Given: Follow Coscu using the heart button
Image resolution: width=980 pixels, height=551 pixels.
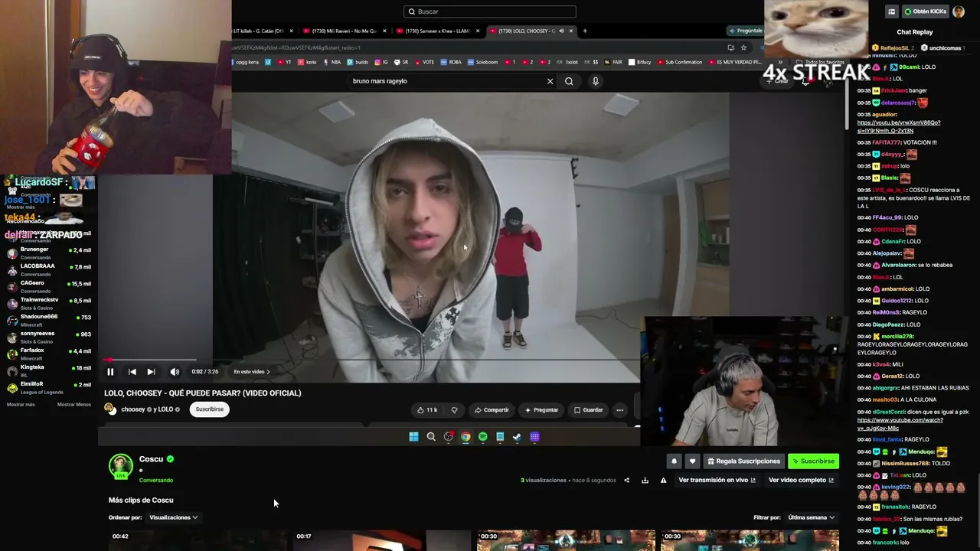Looking at the screenshot, I should (x=692, y=461).
